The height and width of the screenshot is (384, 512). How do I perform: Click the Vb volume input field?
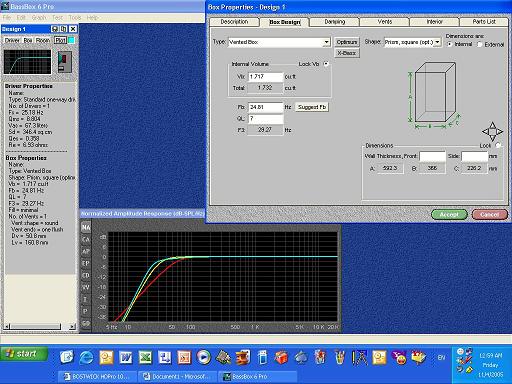pyautogui.click(x=266, y=77)
